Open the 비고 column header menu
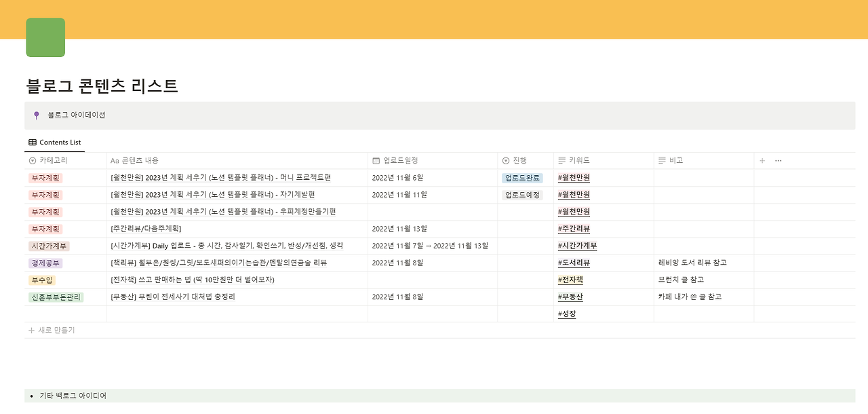This screenshot has width=868, height=414. (704, 161)
